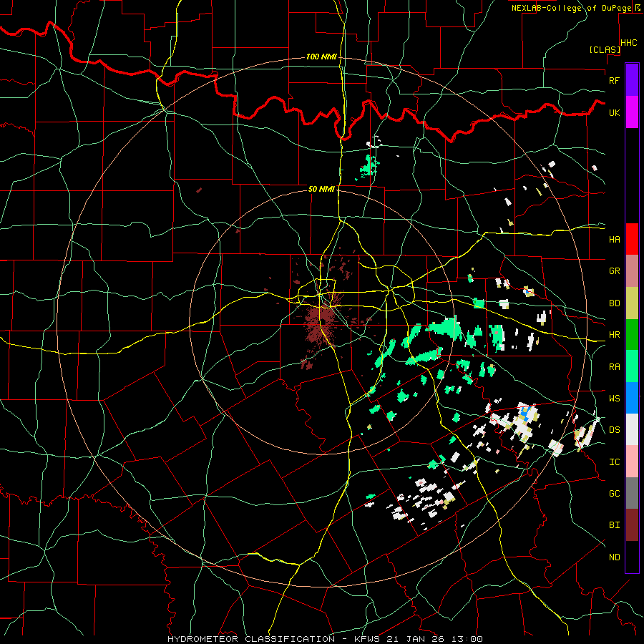Click the red HA swatch in the legend
The width and height of the screenshot is (644, 644).
pyautogui.click(x=632, y=239)
